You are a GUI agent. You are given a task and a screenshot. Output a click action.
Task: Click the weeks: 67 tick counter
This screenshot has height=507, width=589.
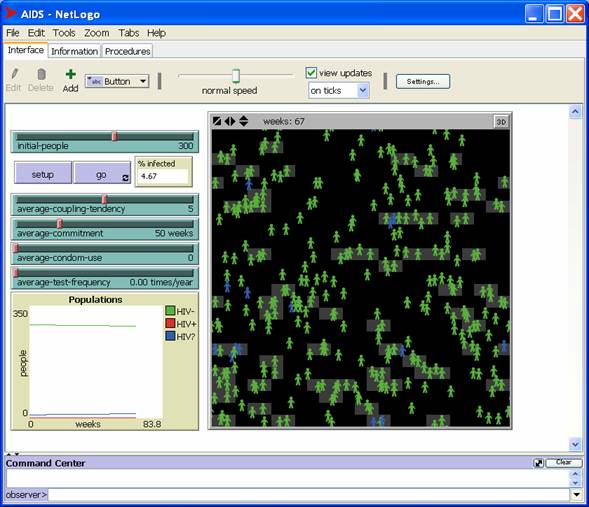[x=284, y=121]
